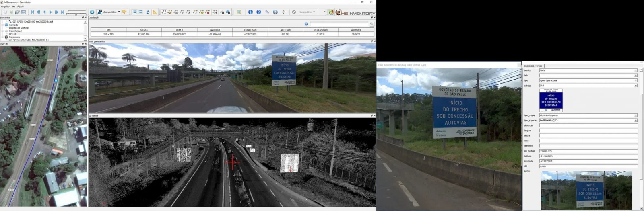Select the yellow ruler measure tool
This screenshot has width=644, height=211.
point(155,12)
